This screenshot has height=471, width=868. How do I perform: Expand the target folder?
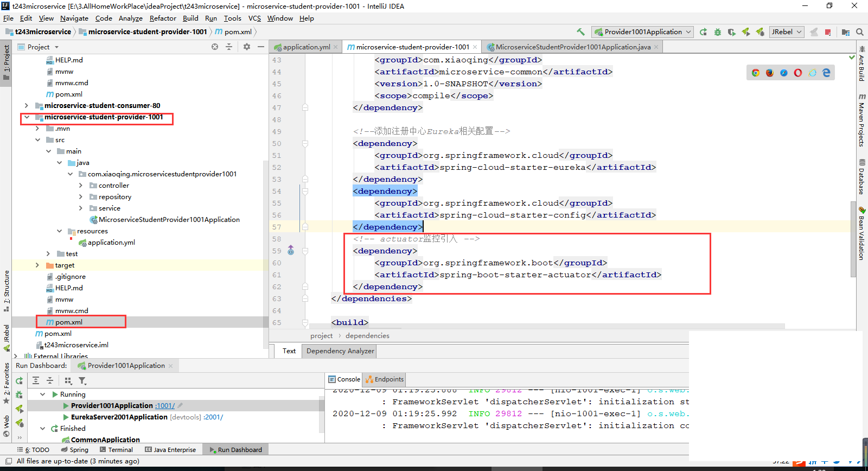pos(37,265)
